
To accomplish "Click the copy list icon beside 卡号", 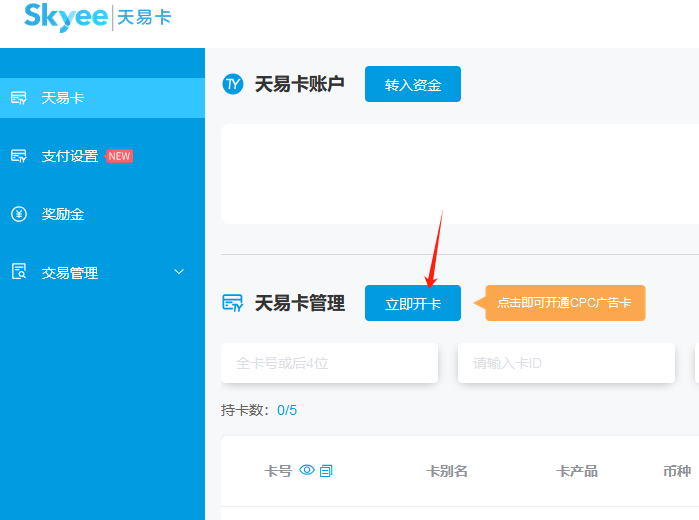I will point(326,471).
